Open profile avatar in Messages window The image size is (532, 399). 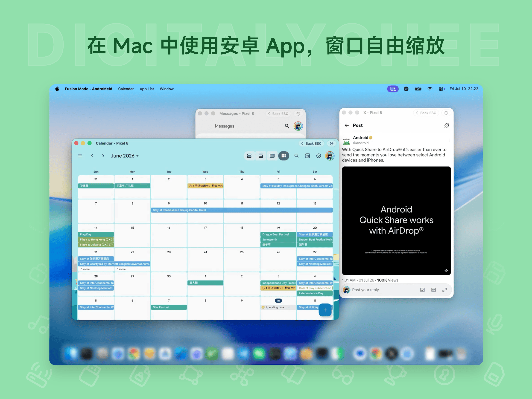[x=298, y=126]
